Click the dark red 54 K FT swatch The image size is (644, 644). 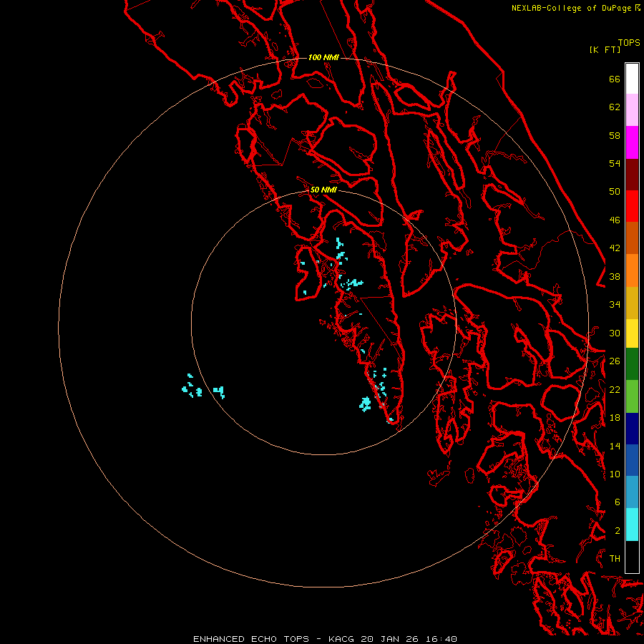pyautogui.click(x=632, y=174)
